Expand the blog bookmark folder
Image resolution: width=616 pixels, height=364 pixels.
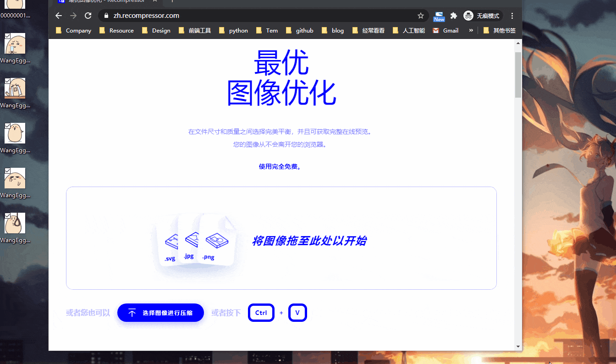[333, 31]
